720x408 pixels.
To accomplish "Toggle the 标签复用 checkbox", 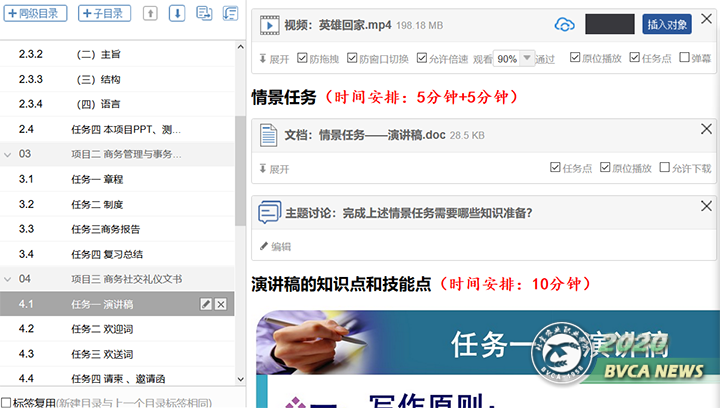I will tap(6, 402).
